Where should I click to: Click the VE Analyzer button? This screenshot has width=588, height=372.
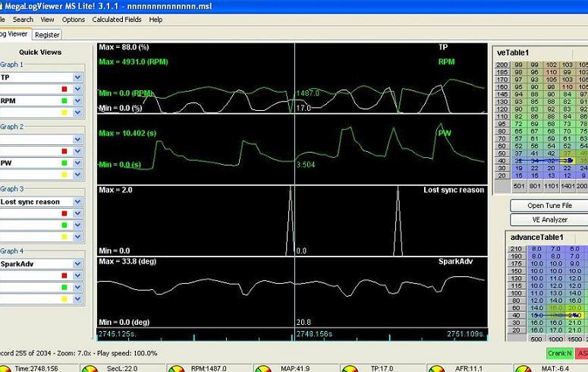539,219
